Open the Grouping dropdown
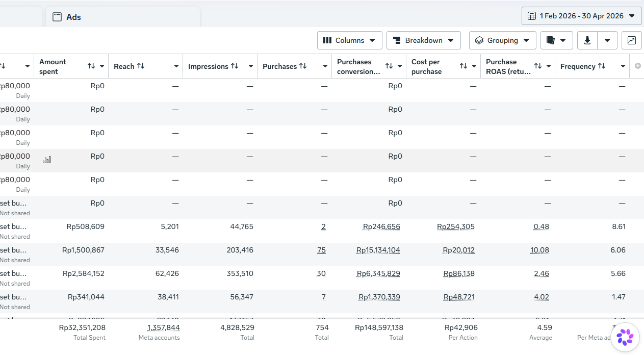Viewport: 644px width, 355px height. coord(502,40)
